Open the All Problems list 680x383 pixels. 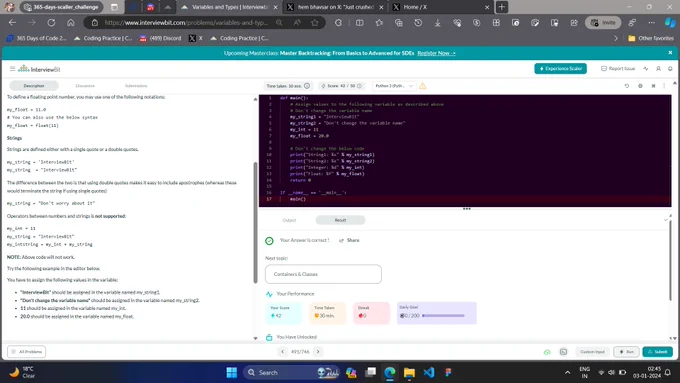[x=26, y=352]
